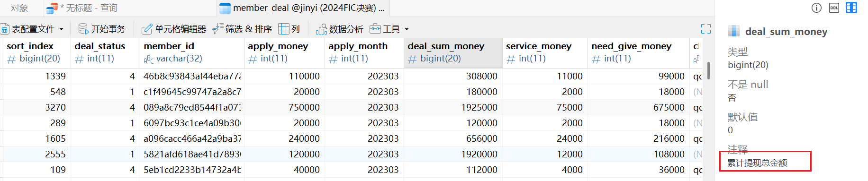Click member_id cell 5eb1cd2233b14732a4b
This screenshot has height=181, width=868.
pos(192,170)
